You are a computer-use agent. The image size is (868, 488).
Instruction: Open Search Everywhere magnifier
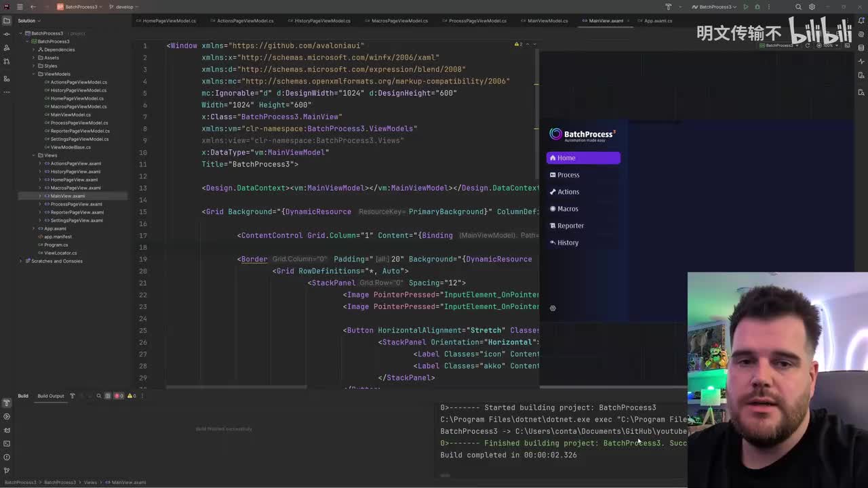coord(799,7)
